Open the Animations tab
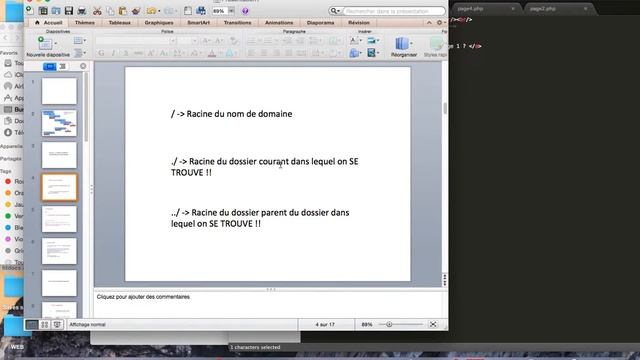The width and height of the screenshot is (640, 360). [279, 23]
